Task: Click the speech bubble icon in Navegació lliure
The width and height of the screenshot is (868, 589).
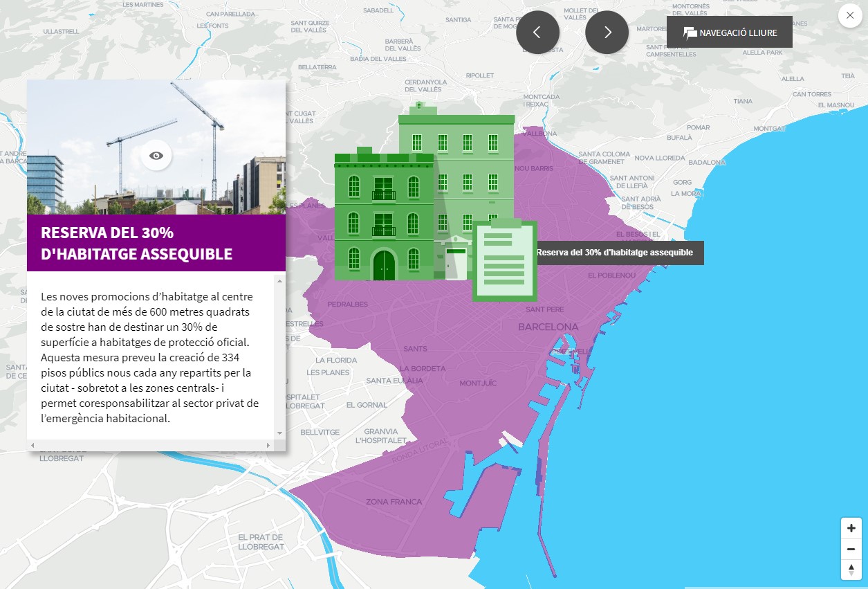Action: tap(690, 33)
